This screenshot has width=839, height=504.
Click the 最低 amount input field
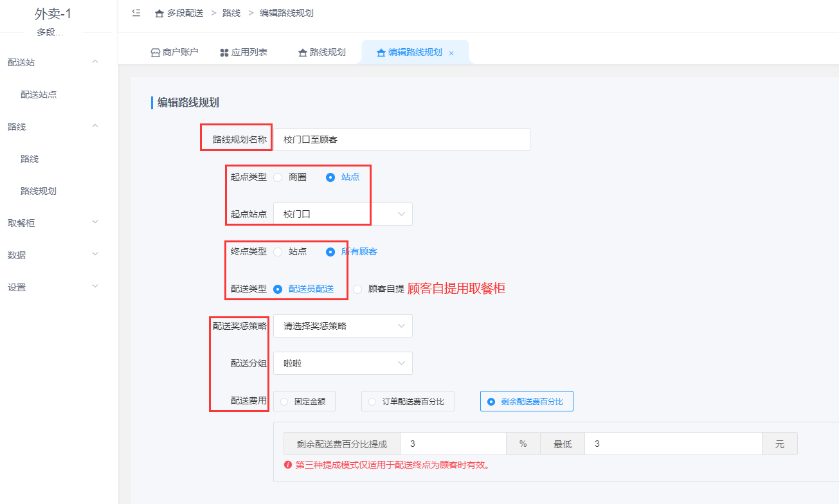[x=673, y=444]
